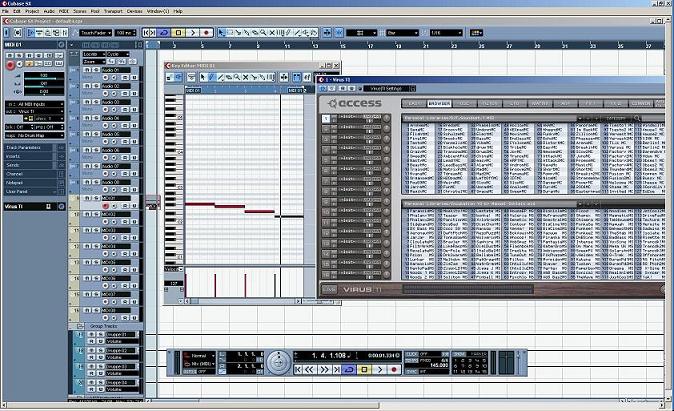This screenshot has width=674, height=411.
Task: Select the Object Selection arrow tool in the main toolbar
Action: click(x=221, y=33)
